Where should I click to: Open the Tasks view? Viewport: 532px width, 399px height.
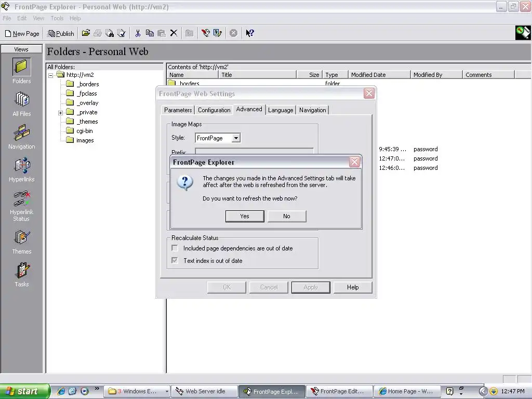(21, 275)
